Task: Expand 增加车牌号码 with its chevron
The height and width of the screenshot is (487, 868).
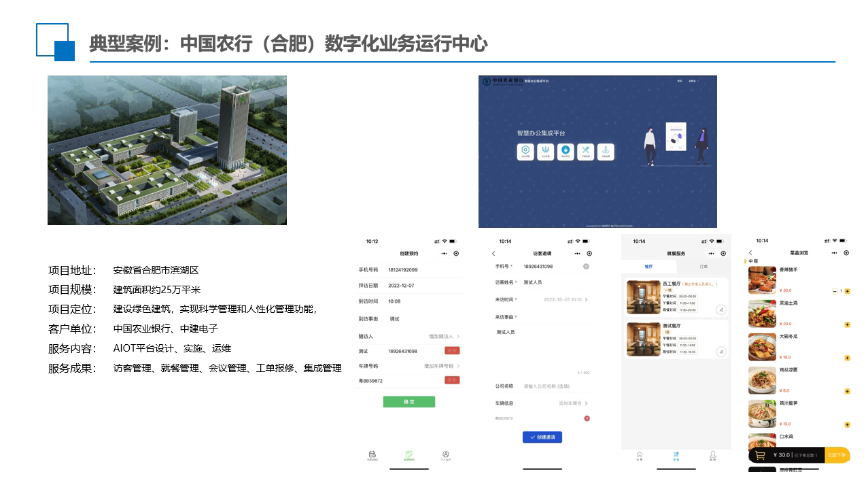Action: 458,366
